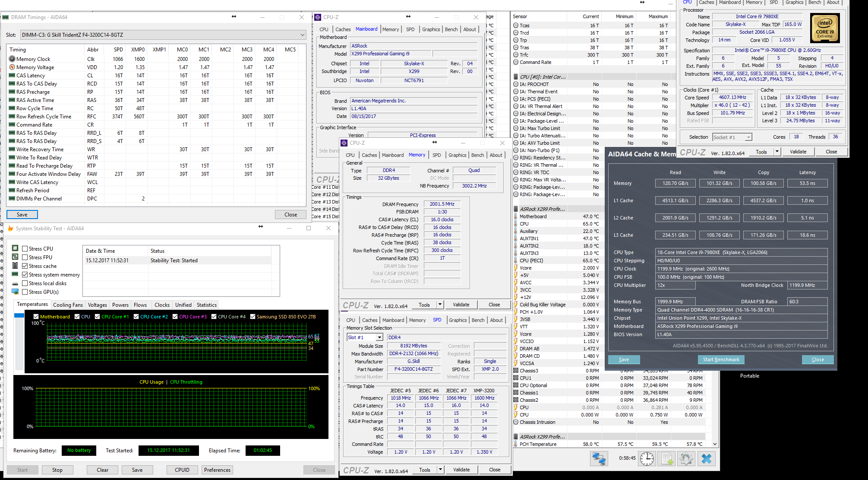Open the Statistics tab in Stability Test
Viewport: 868px width, 480px height.
[x=206, y=305]
